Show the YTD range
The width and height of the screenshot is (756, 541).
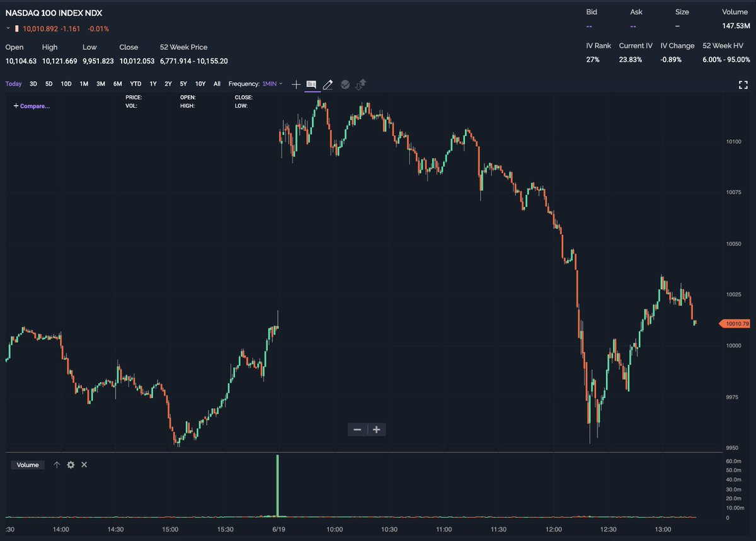click(135, 84)
